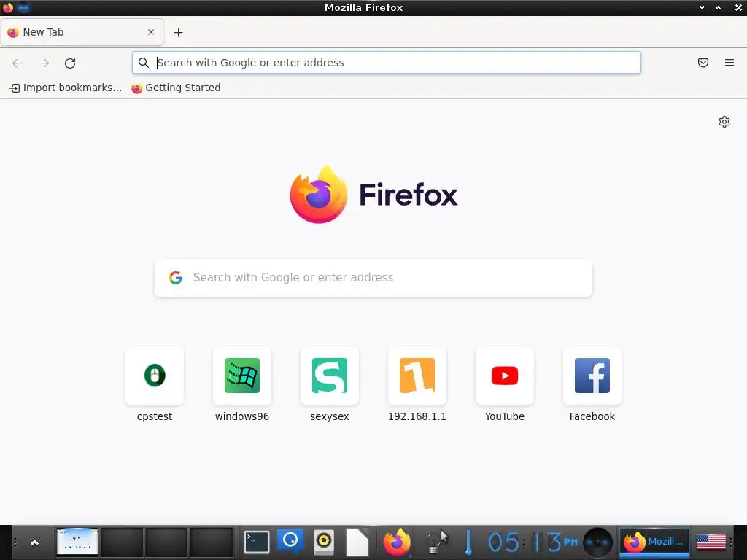Viewport: 747px width, 560px height.
Task: Go back with the back arrow
Action: (x=18, y=63)
